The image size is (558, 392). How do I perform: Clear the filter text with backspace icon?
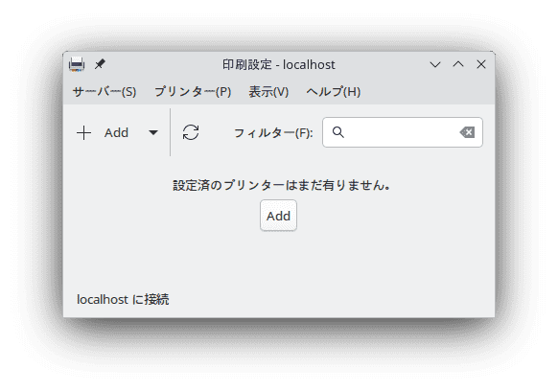pyautogui.click(x=467, y=132)
